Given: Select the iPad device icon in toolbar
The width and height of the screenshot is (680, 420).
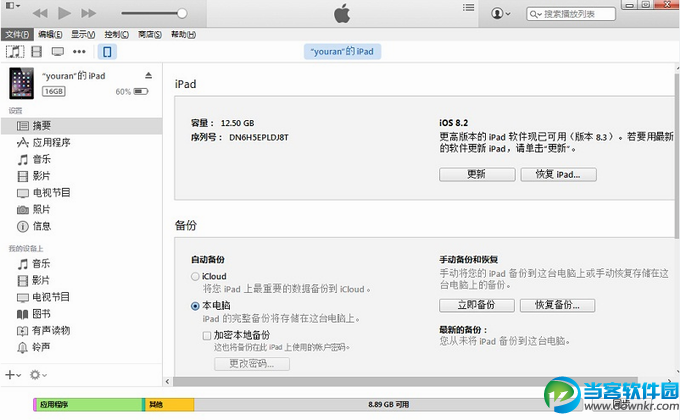Looking at the screenshot, I should tap(107, 52).
